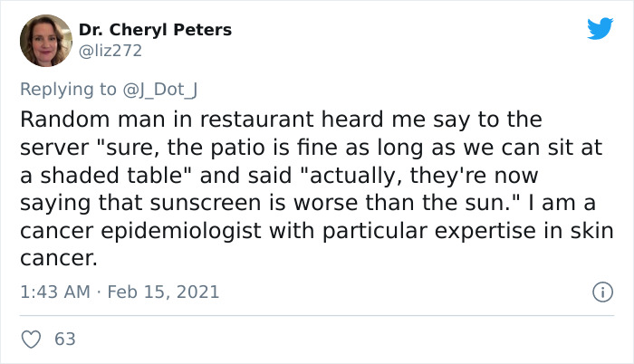Screen dimensions: 634x364
Task: Click the final word "cancer." of the tweet
Action: (57, 258)
